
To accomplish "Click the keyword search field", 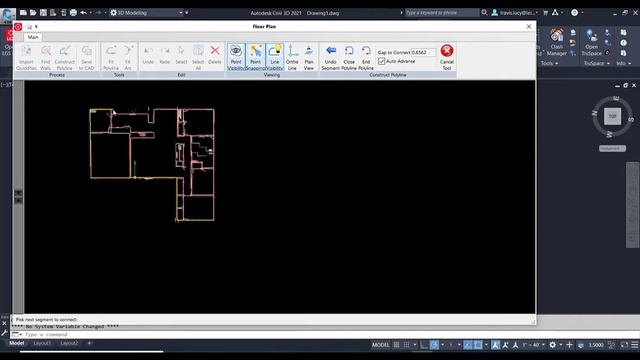I will point(441,13).
